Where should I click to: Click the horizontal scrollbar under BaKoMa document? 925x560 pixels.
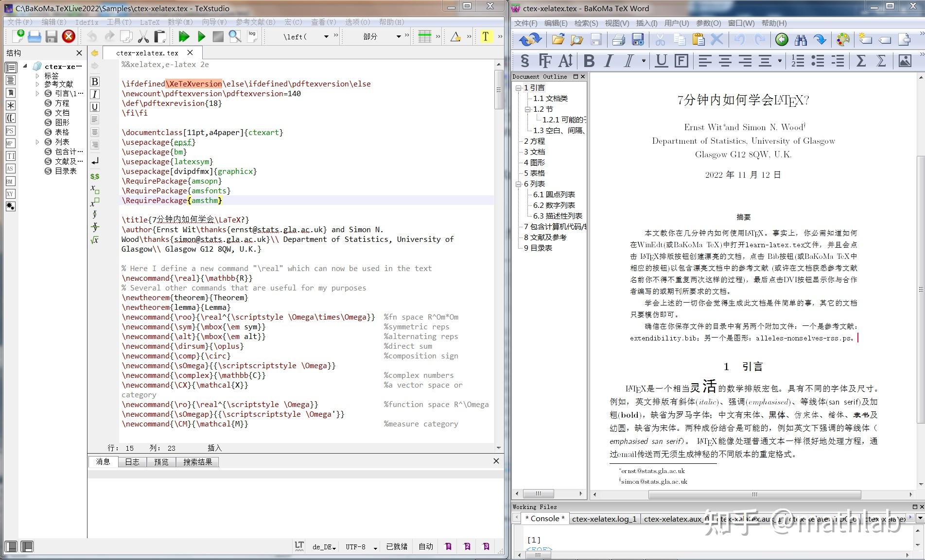coord(753,494)
